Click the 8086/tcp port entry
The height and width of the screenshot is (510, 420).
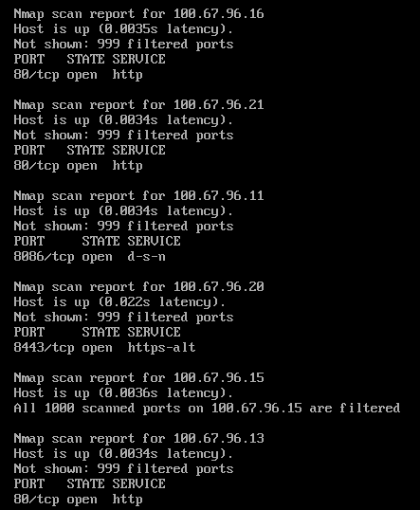coord(44,257)
